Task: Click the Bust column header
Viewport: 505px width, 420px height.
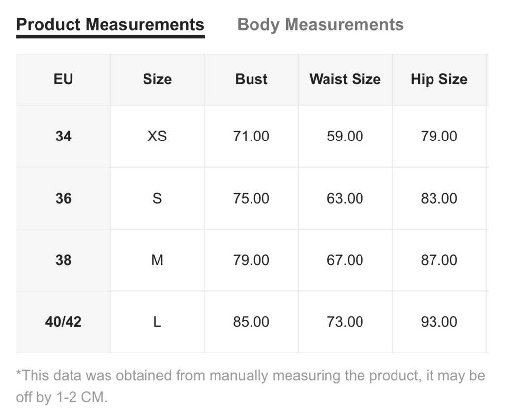Action: [251, 79]
